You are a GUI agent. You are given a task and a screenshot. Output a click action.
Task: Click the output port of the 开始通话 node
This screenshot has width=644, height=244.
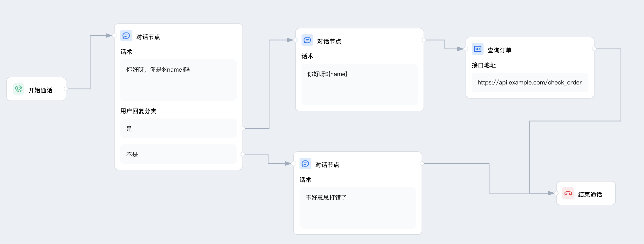click(x=66, y=89)
